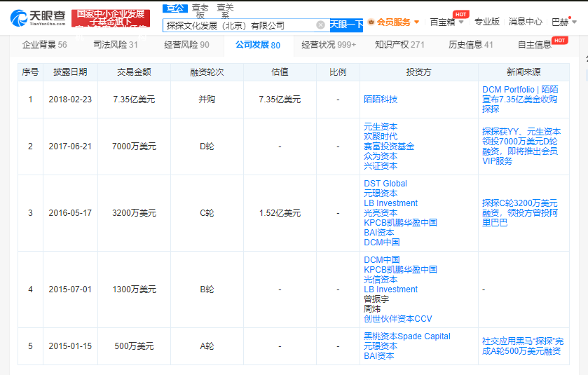
Task: Go to the 知识产权 tab
Action: point(399,45)
